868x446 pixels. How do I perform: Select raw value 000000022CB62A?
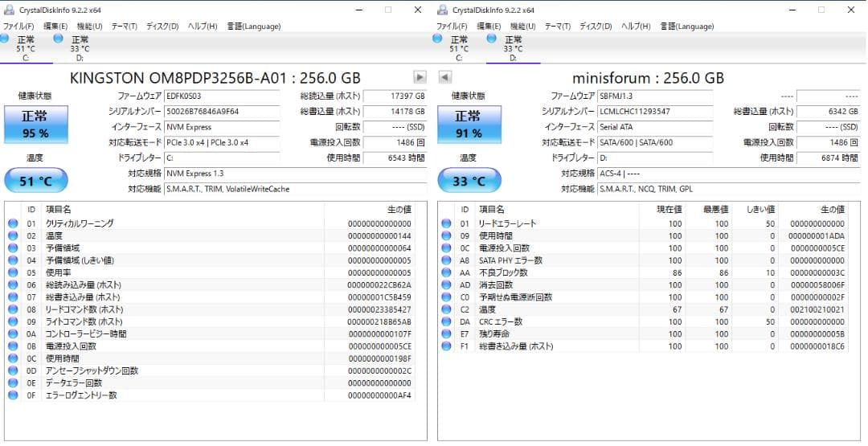(379, 285)
